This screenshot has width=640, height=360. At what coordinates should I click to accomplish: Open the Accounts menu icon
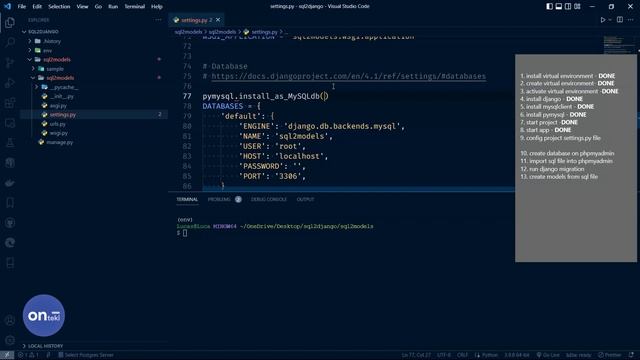coord(10,320)
